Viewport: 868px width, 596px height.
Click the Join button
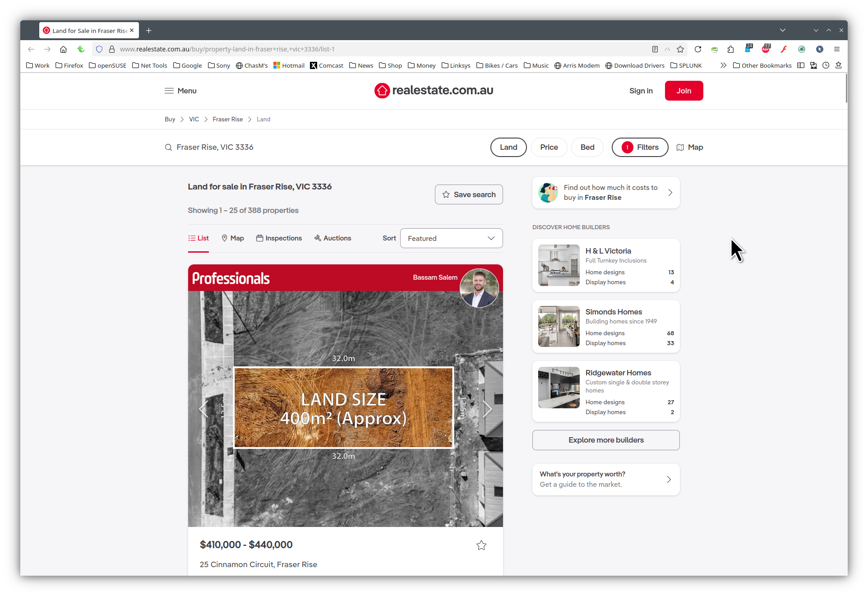[x=684, y=91]
